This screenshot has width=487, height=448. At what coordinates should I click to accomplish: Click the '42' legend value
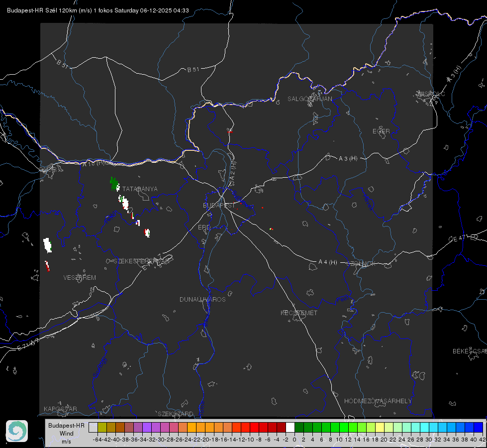482,440
